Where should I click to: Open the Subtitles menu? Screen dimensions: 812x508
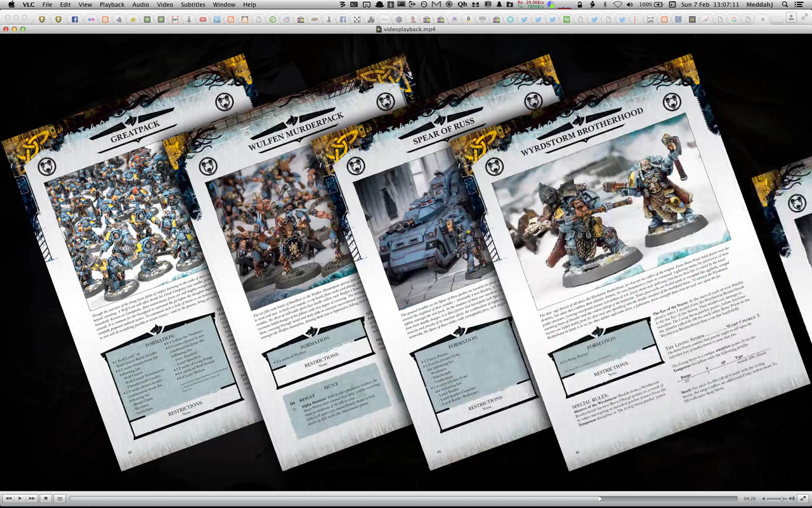pos(193,4)
